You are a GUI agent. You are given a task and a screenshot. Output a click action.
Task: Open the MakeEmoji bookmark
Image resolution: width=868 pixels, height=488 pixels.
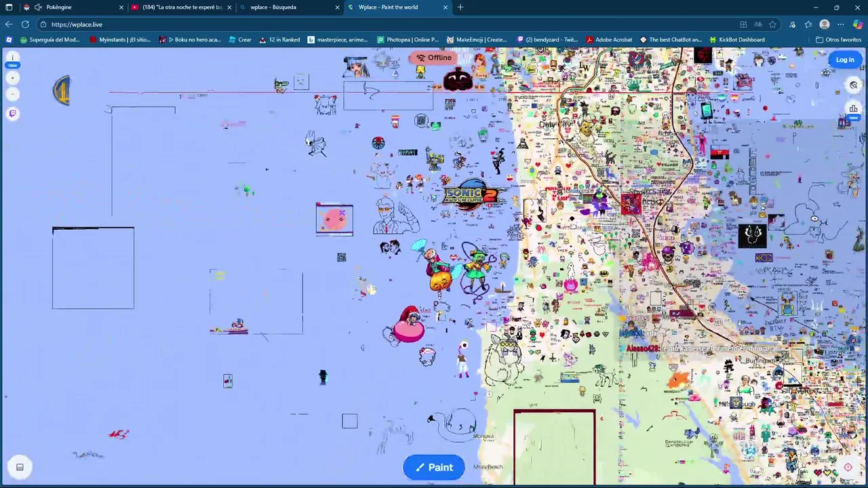[477, 39]
